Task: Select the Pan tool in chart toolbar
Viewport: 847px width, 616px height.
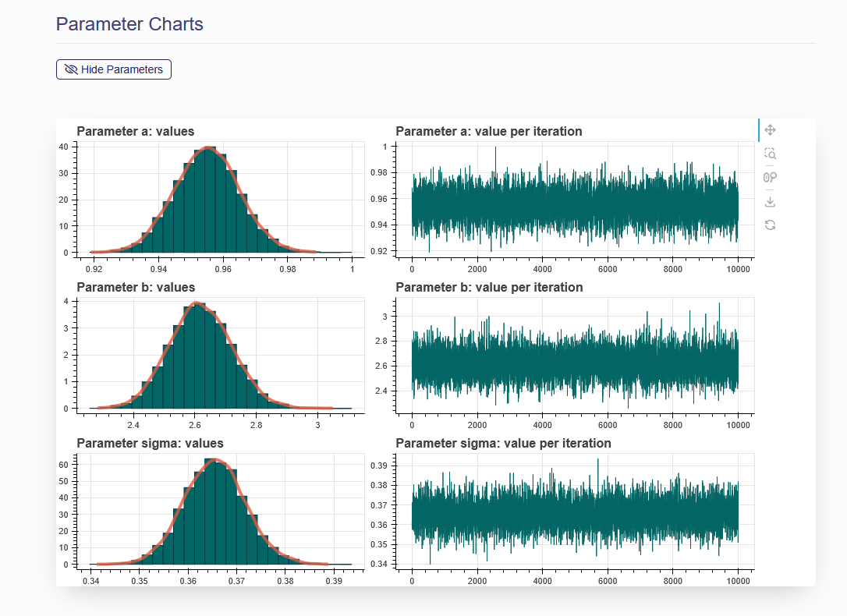Action: (x=770, y=130)
